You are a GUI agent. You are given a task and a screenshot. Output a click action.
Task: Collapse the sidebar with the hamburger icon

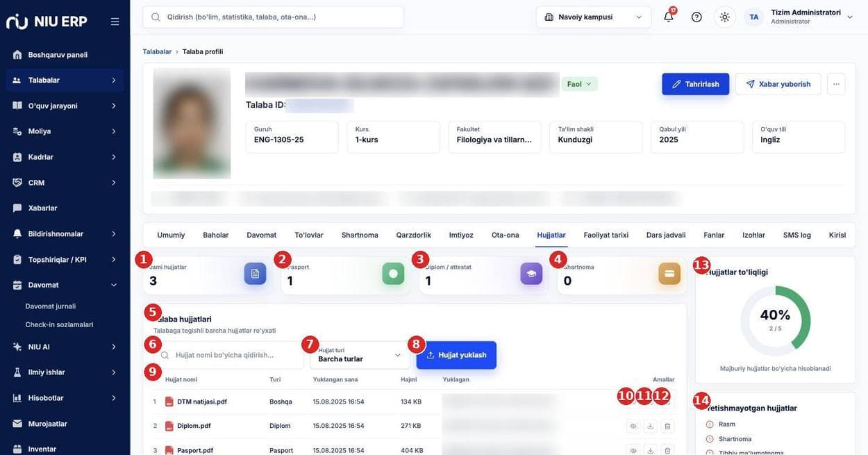coord(115,22)
